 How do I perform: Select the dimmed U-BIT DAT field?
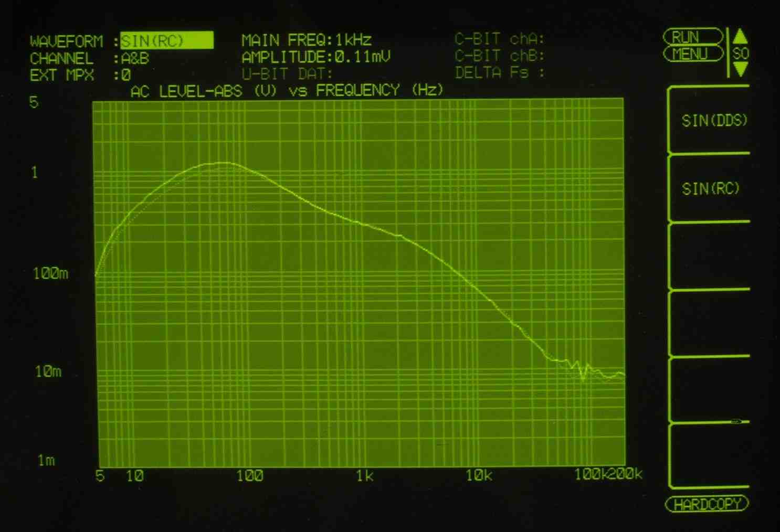pos(287,73)
